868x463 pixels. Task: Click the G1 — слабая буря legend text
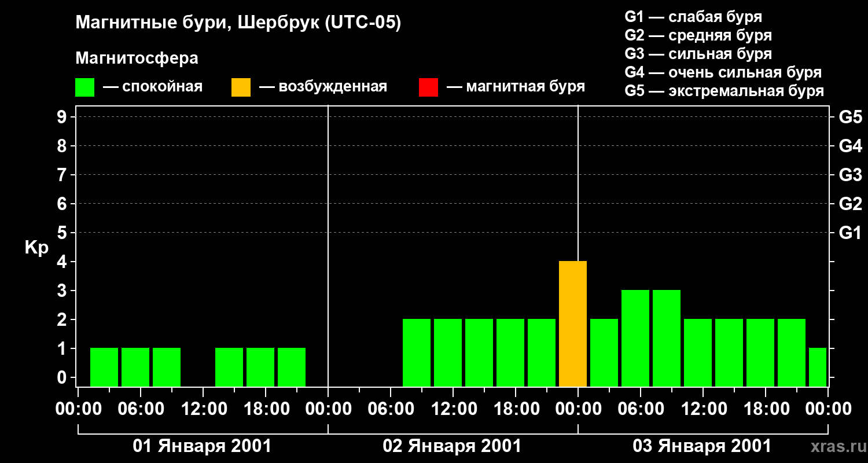coord(693,17)
